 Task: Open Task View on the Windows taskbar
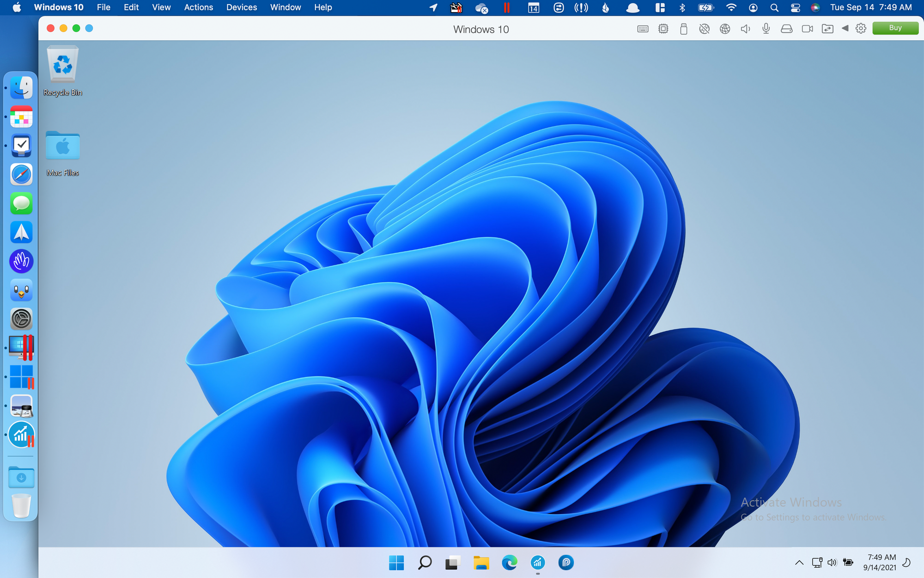[453, 563]
